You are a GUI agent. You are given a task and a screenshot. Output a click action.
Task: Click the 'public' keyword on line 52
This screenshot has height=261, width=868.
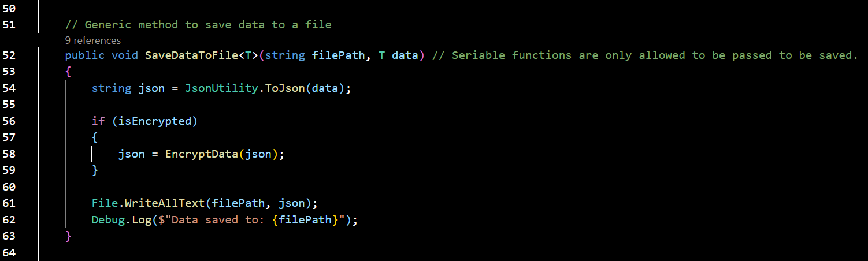[x=85, y=55]
